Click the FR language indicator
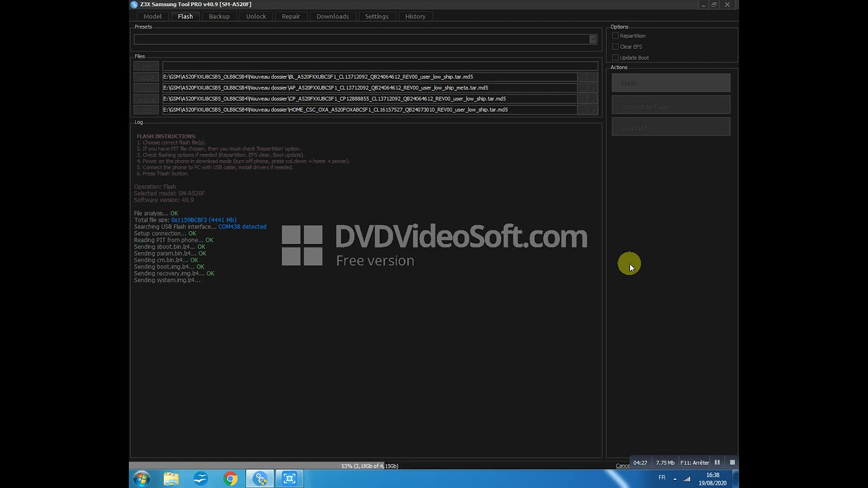Viewport: 868px width, 488px height. (x=662, y=478)
